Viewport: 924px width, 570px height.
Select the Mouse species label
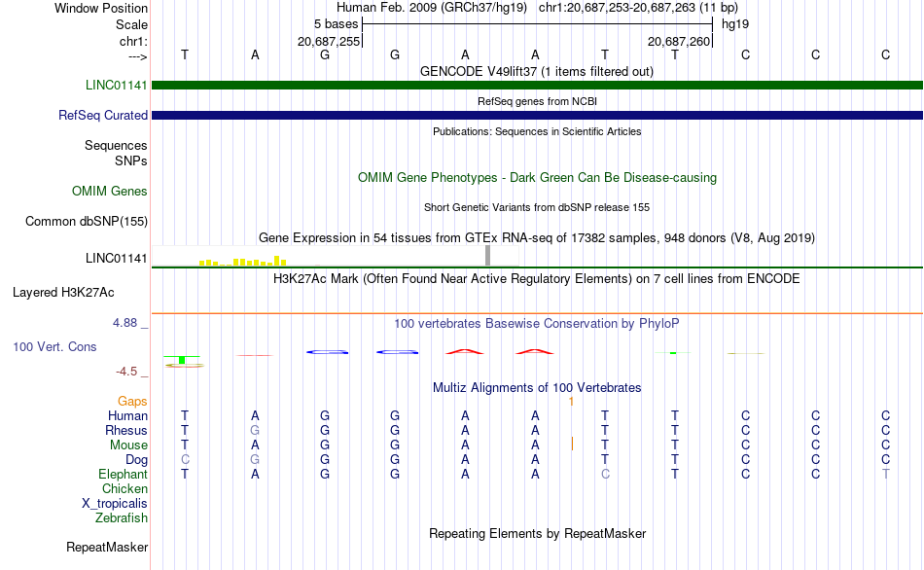pyautogui.click(x=128, y=445)
